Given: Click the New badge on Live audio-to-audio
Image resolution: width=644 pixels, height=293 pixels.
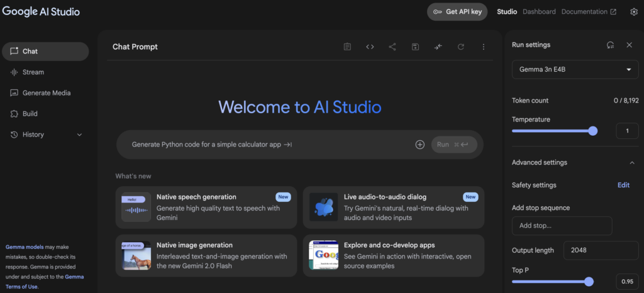Looking at the screenshot, I should coord(470,197).
